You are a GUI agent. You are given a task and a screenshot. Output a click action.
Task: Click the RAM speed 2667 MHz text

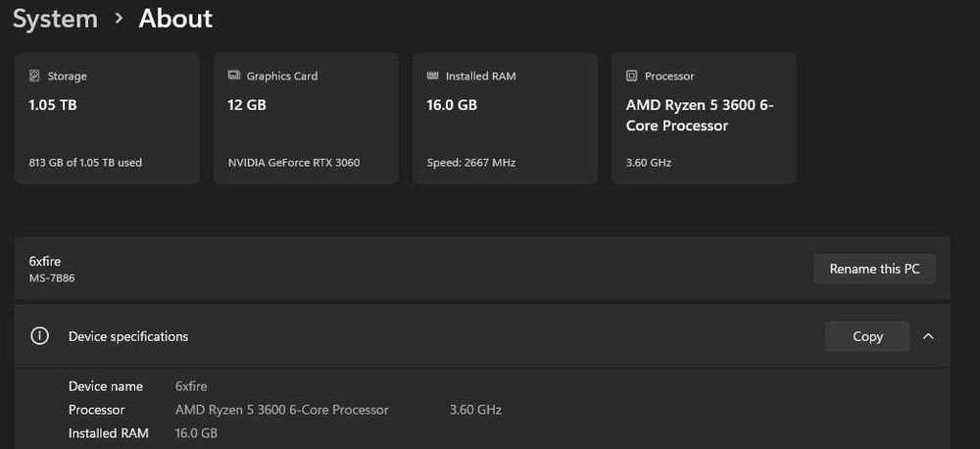click(x=470, y=163)
